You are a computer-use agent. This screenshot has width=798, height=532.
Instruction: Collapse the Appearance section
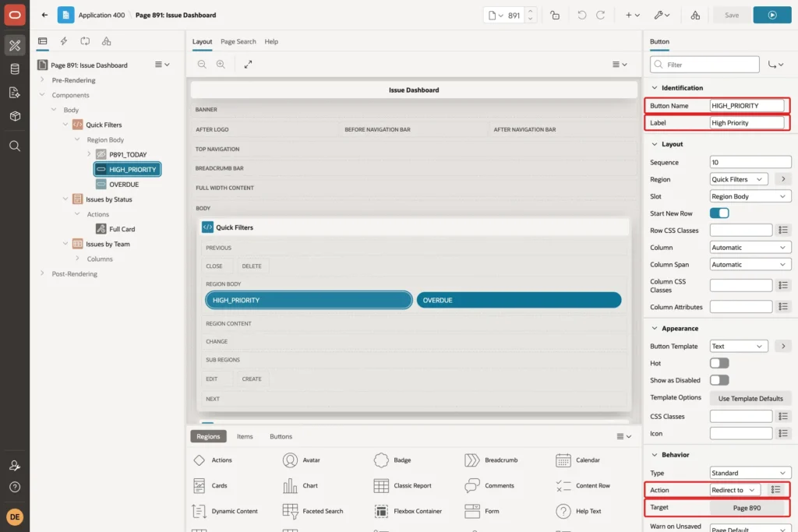pyautogui.click(x=655, y=329)
